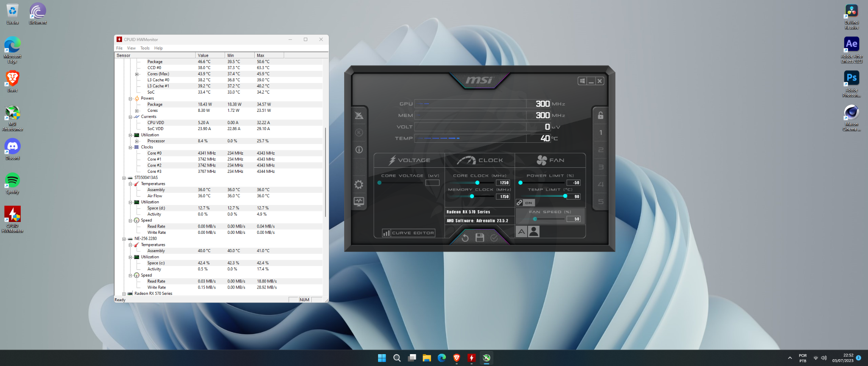Toggle automatic fan speed A button
The width and height of the screenshot is (868, 366).
(x=521, y=231)
